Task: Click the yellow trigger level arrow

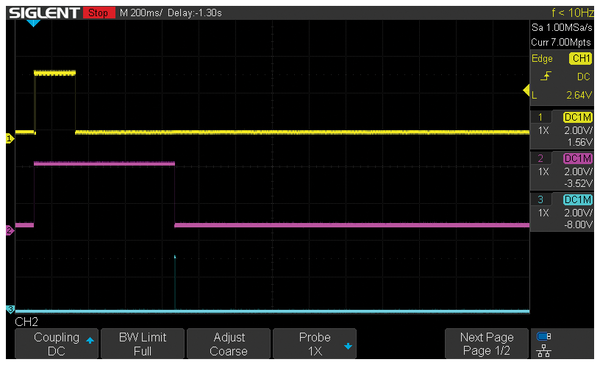Action: (x=526, y=90)
